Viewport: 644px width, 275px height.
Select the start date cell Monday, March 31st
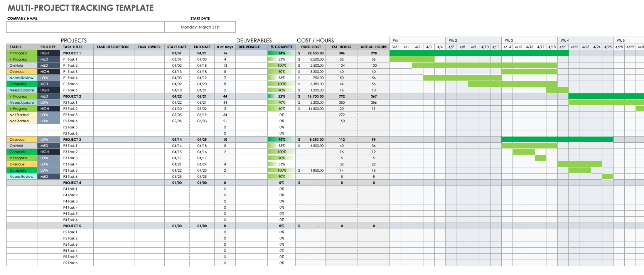(x=200, y=27)
